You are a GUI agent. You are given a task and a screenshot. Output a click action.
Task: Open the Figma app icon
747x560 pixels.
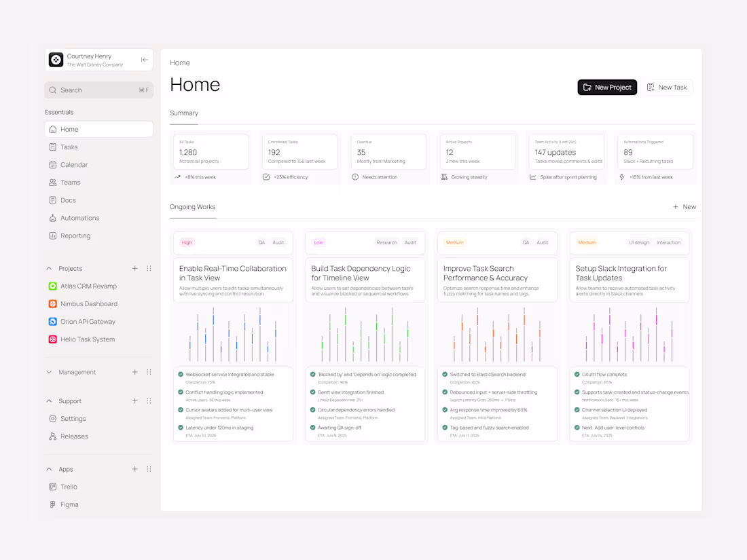click(x=54, y=504)
